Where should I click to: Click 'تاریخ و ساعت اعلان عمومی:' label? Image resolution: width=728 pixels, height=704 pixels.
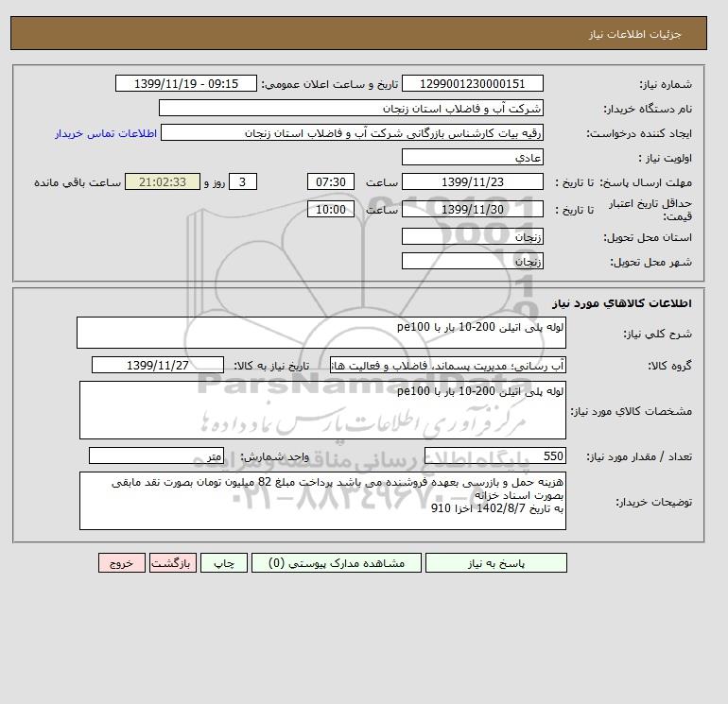tap(330, 84)
